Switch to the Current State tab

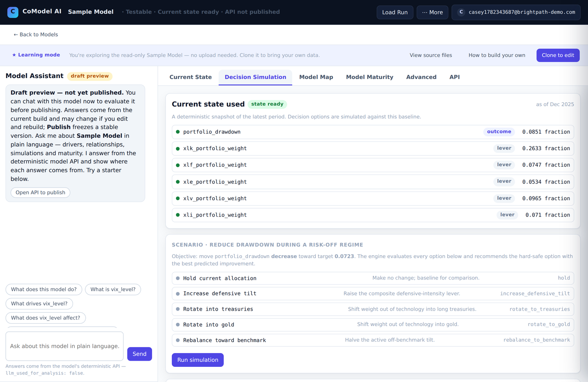tap(191, 77)
